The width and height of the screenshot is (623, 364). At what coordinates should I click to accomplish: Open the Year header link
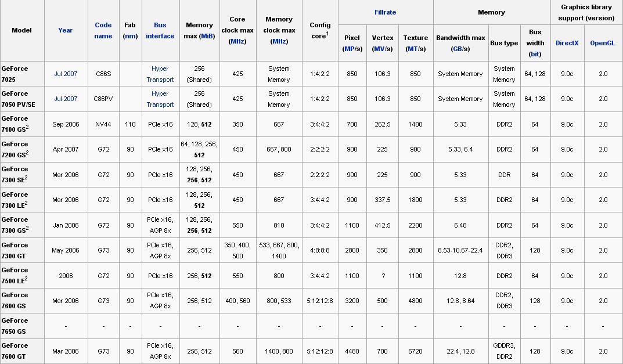[65, 30]
